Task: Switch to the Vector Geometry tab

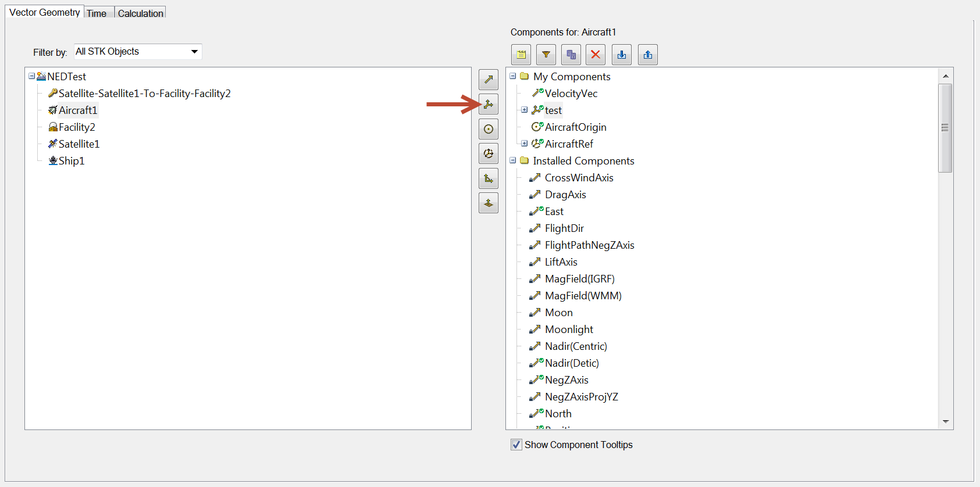Action: tap(44, 12)
